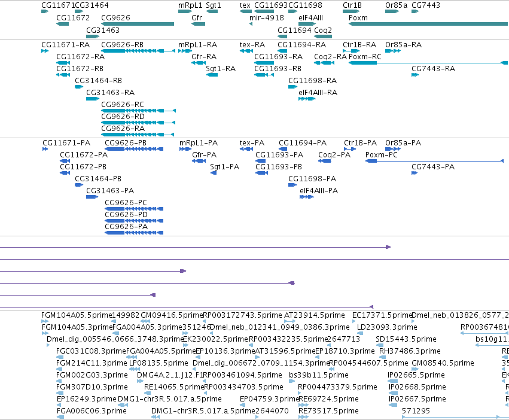
Task: Click the CG9626-RC transcript label
Action: 123,105
